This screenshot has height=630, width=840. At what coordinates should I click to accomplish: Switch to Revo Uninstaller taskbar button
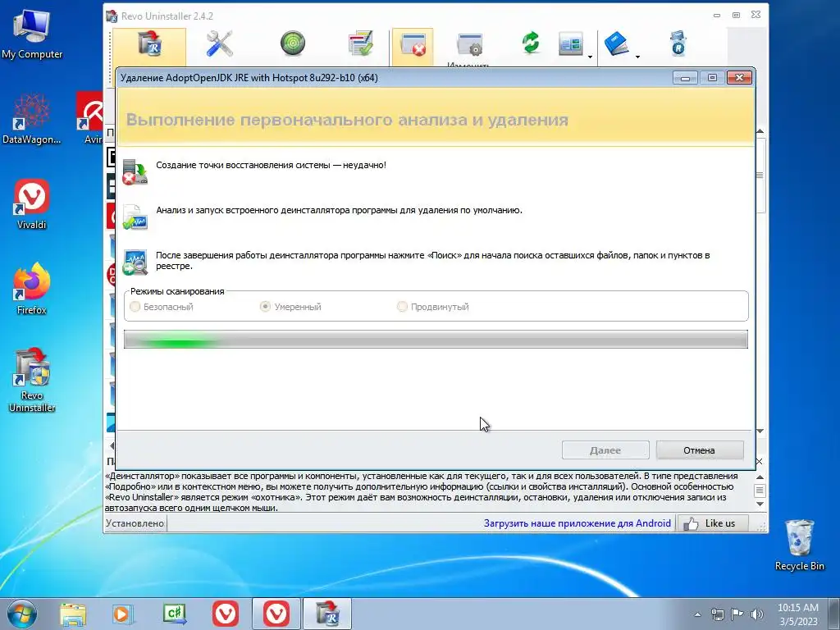pyautogui.click(x=327, y=614)
